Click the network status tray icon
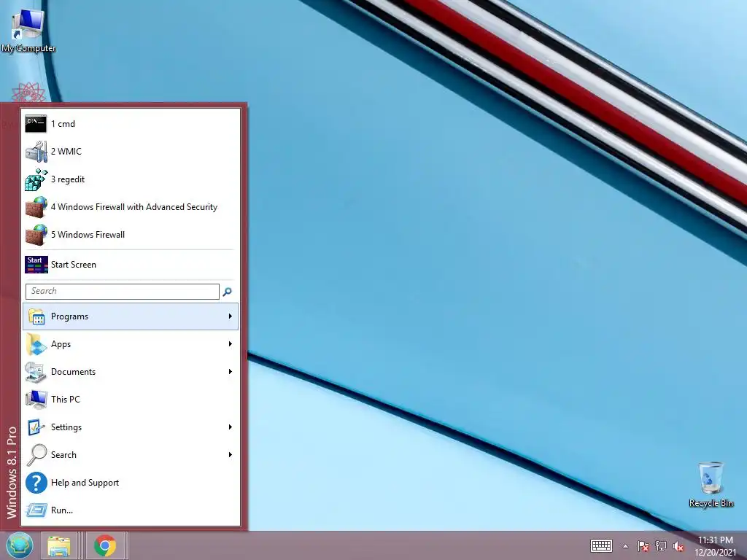The height and width of the screenshot is (560, 747). [661, 546]
